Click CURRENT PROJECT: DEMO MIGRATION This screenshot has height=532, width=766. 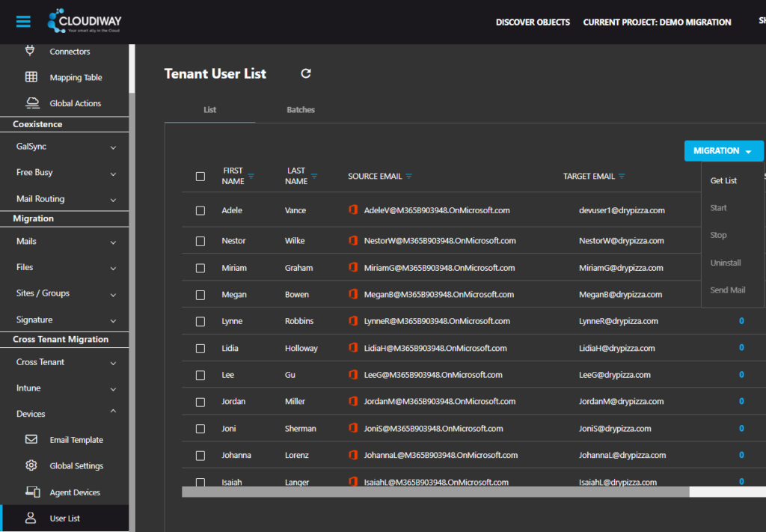[x=657, y=22]
